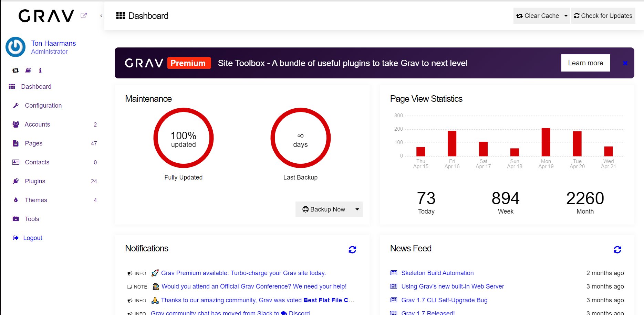Open the Grav Conference notification

tap(254, 286)
